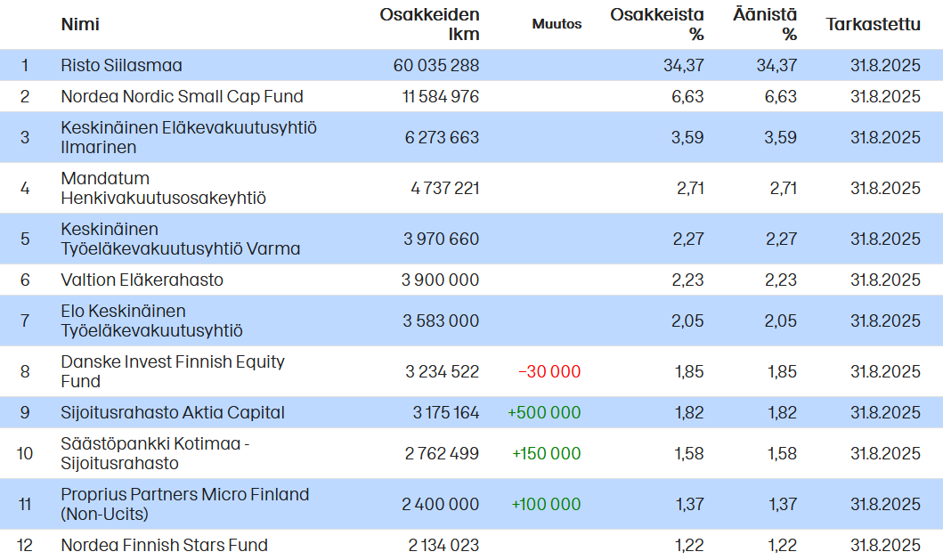This screenshot has height=560, width=943.
Task: Click the Muutos column header
Action: coord(557,24)
